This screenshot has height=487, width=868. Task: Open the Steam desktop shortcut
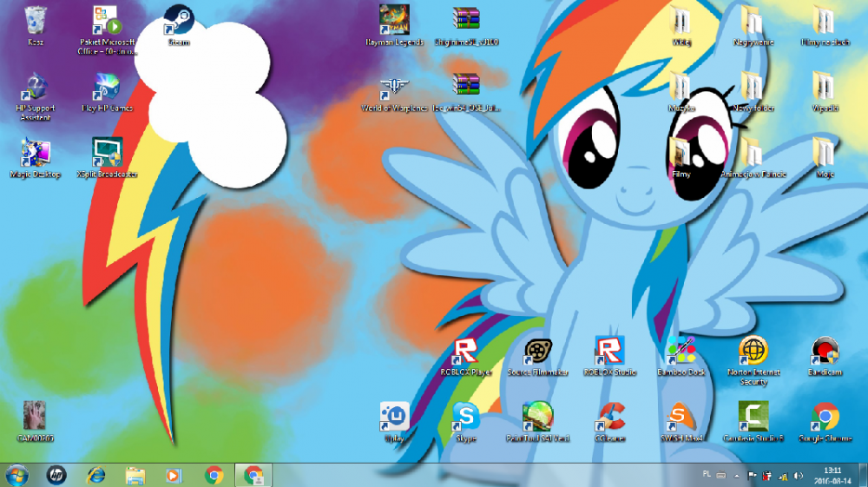(x=178, y=21)
